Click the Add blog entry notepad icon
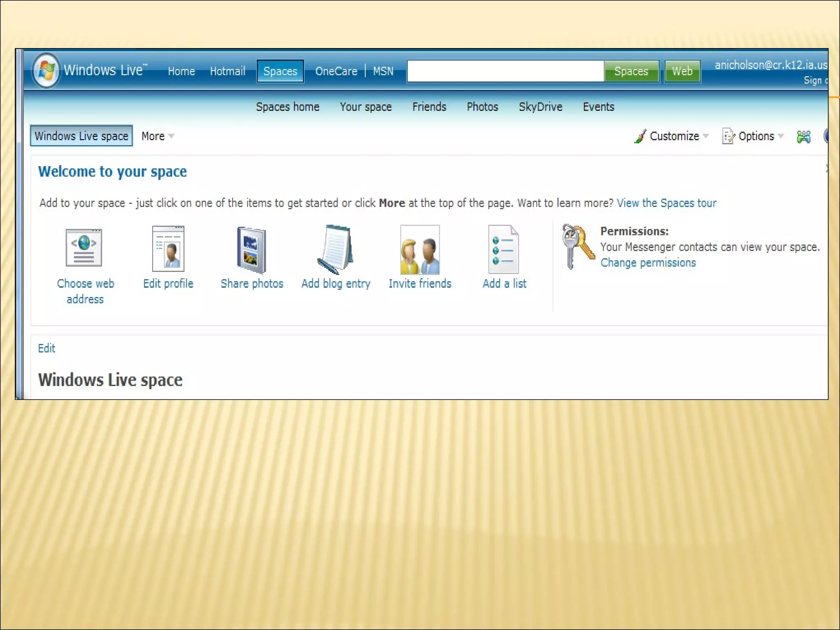 [x=336, y=249]
